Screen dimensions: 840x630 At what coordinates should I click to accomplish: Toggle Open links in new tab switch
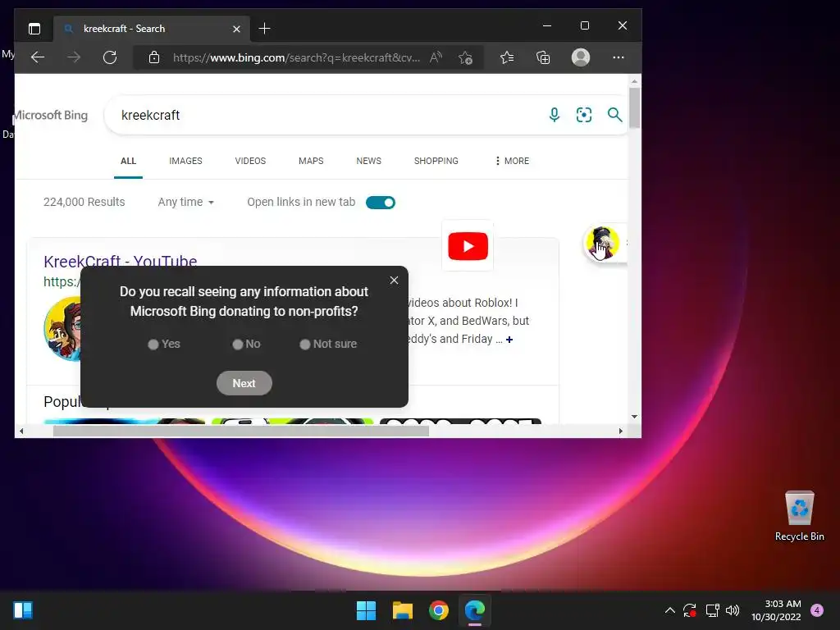point(381,203)
